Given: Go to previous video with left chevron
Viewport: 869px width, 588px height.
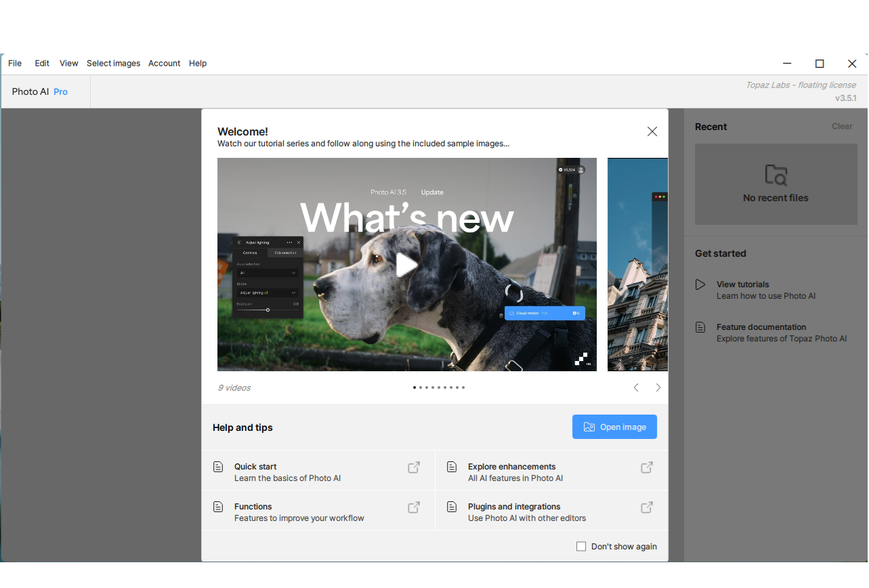Looking at the screenshot, I should coord(636,387).
